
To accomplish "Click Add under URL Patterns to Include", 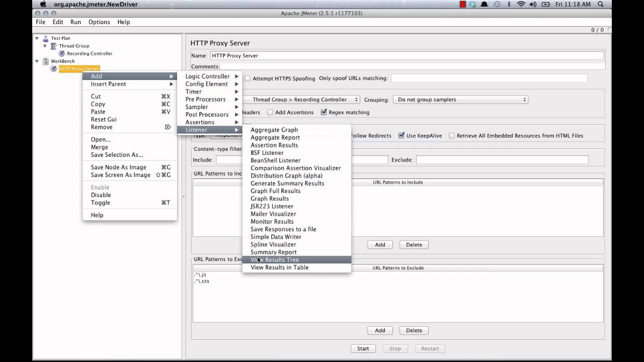I will (380, 245).
